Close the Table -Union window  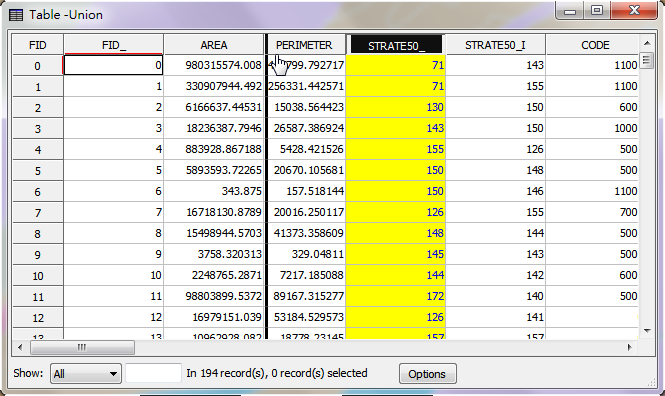click(634, 11)
